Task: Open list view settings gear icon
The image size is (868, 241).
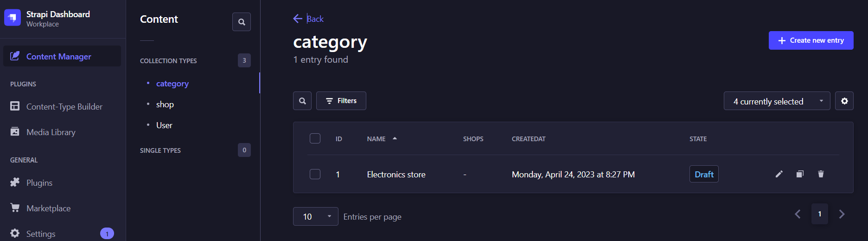Action: (x=844, y=101)
